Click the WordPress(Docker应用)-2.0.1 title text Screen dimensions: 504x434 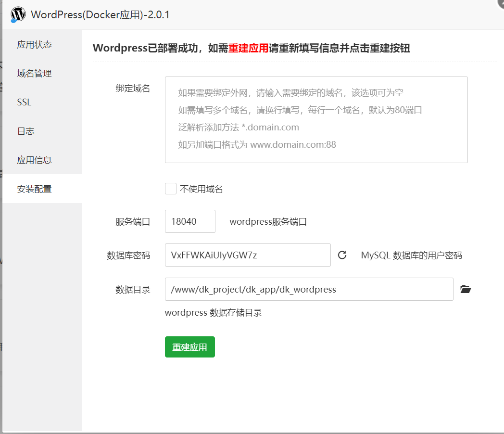(100, 15)
